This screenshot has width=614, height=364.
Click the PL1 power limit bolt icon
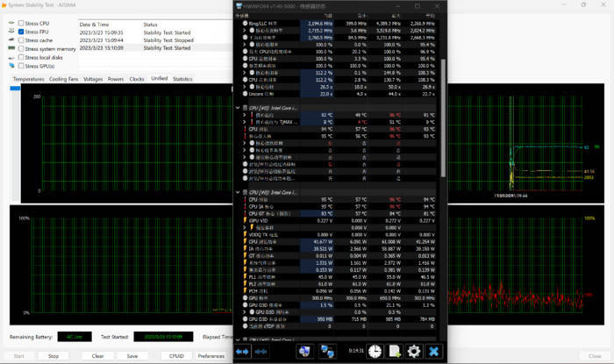point(245,277)
